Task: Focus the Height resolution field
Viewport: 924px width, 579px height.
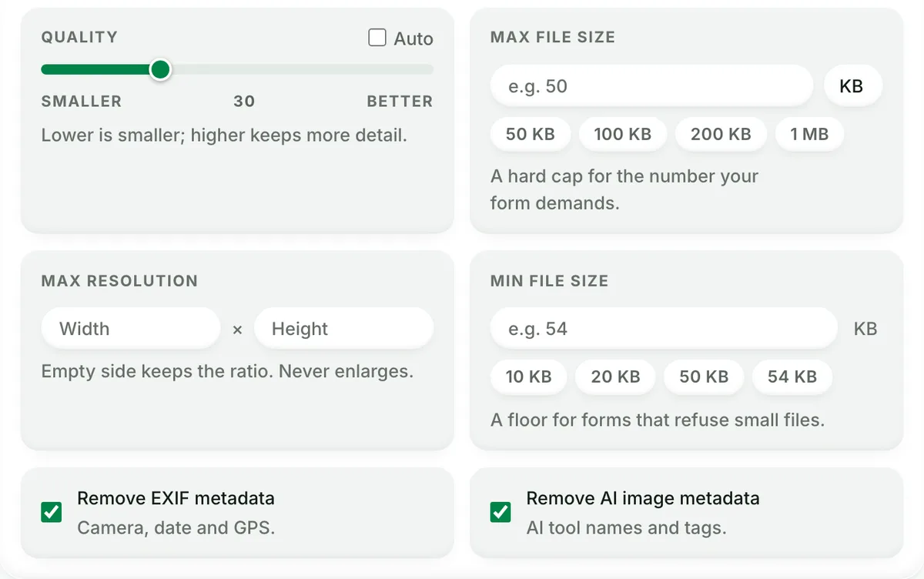Action: click(x=344, y=329)
